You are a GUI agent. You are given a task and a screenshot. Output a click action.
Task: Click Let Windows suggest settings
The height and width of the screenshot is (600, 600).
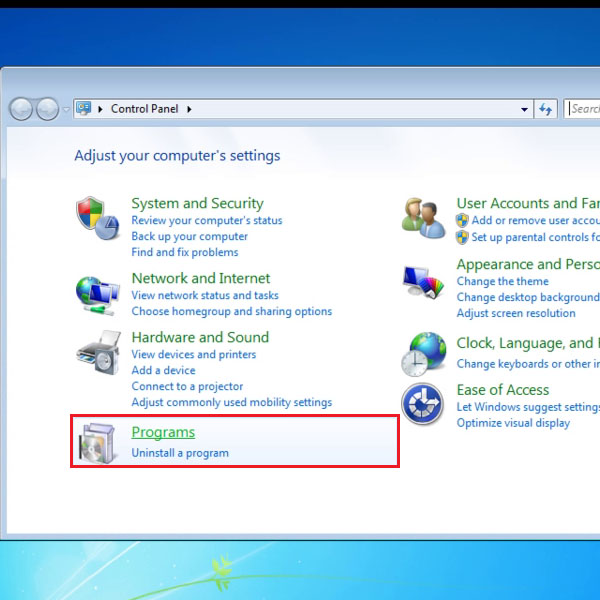coord(528,407)
